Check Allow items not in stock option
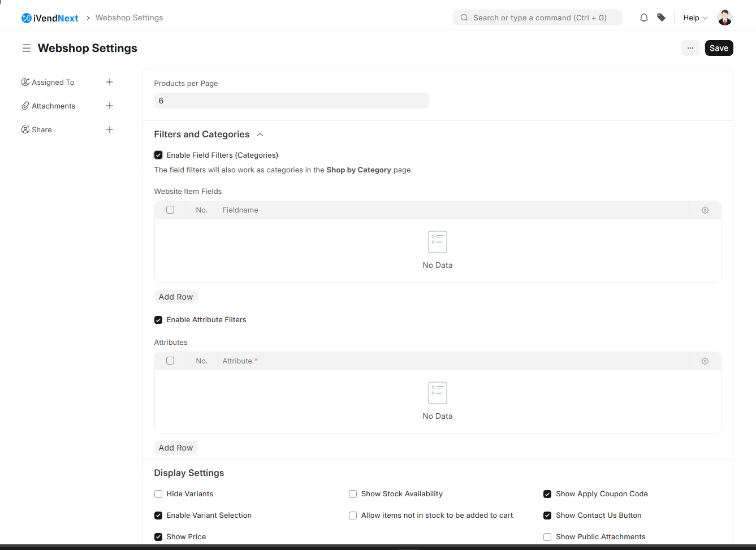The height and width of the screenshot is (550, 756). click(x=353, y=515)
